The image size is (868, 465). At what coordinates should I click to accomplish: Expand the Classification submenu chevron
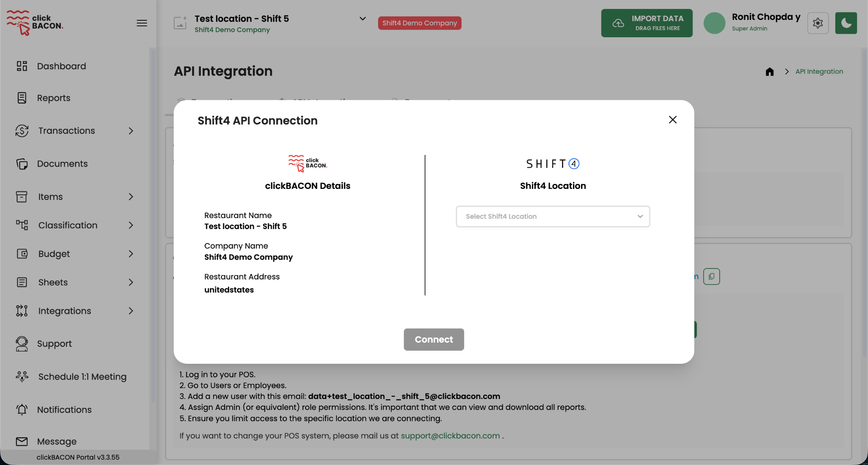131,225
